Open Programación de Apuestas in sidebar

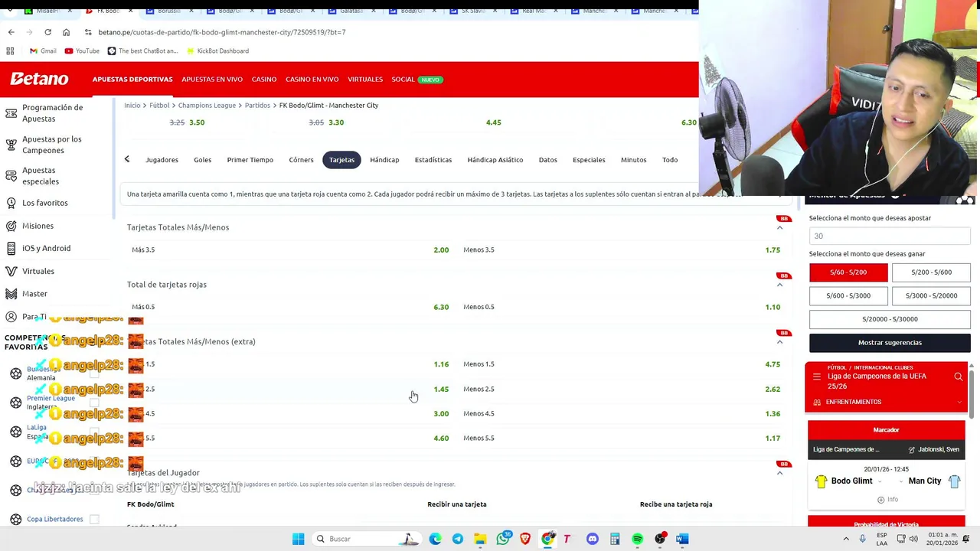52,113
